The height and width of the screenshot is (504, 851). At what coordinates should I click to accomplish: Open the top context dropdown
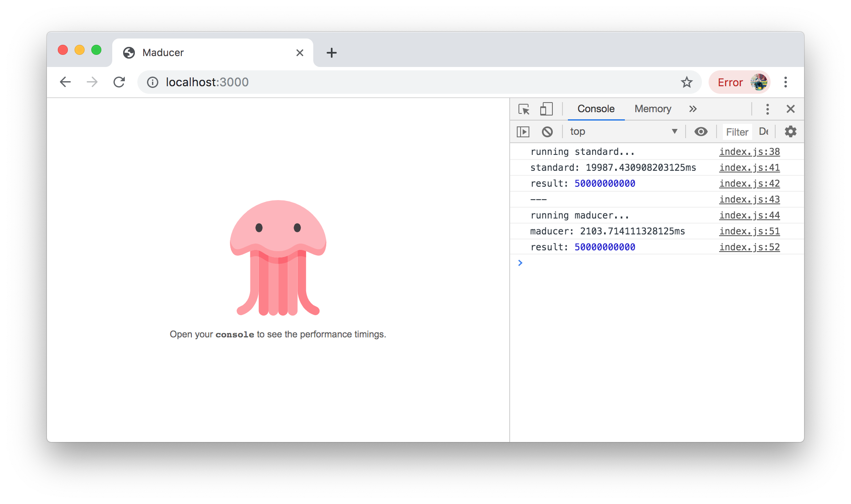click(x=623, y=132)
